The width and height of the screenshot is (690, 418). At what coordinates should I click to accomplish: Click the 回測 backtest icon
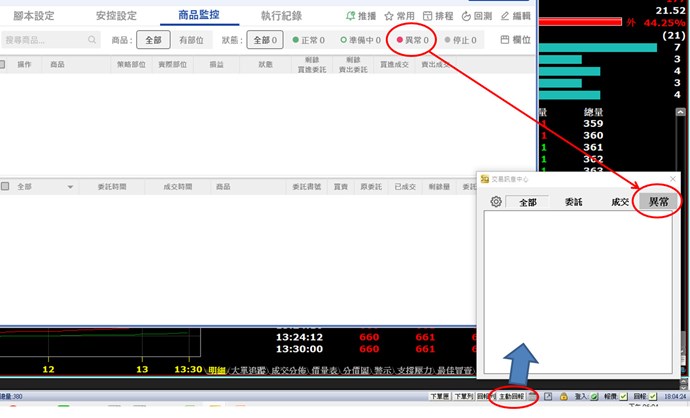[x=466, y=16]
